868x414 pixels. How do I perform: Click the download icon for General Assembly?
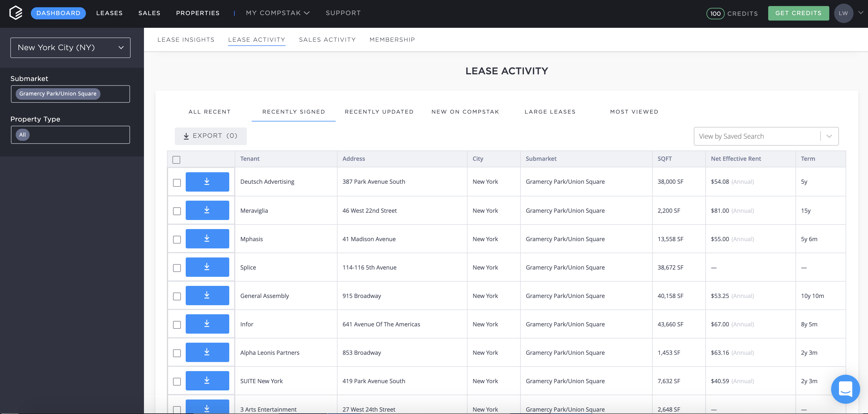[x=207, y=295]
